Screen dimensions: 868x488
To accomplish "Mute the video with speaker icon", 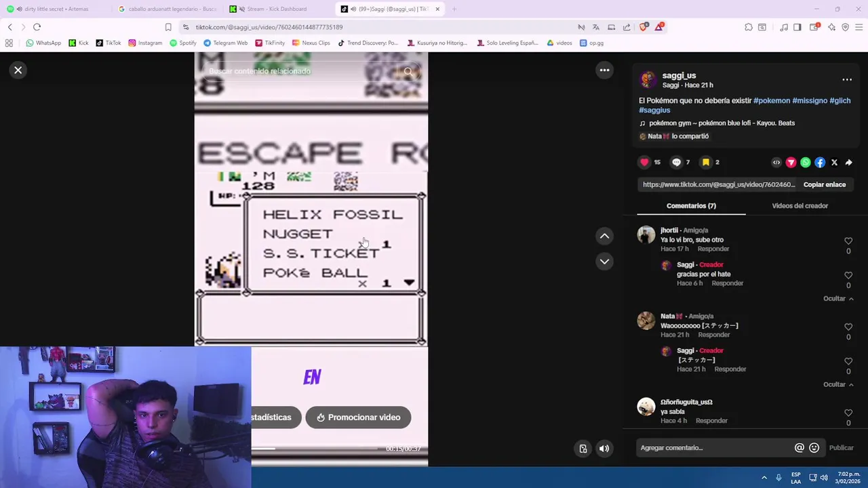I will coord(604,449).
